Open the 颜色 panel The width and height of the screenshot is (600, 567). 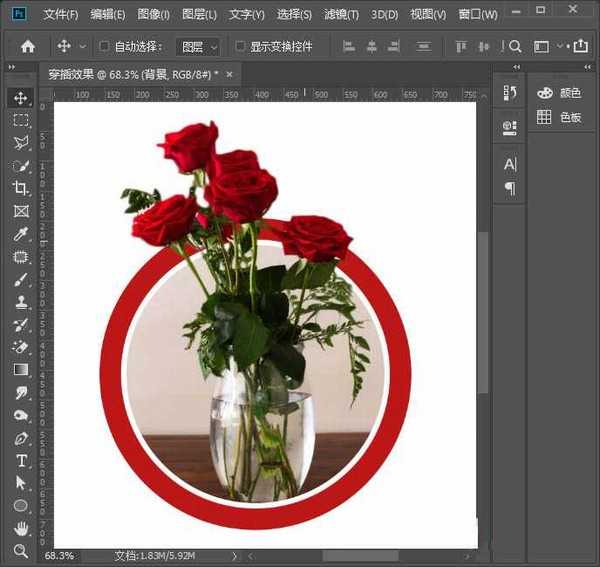pos(560,92)
